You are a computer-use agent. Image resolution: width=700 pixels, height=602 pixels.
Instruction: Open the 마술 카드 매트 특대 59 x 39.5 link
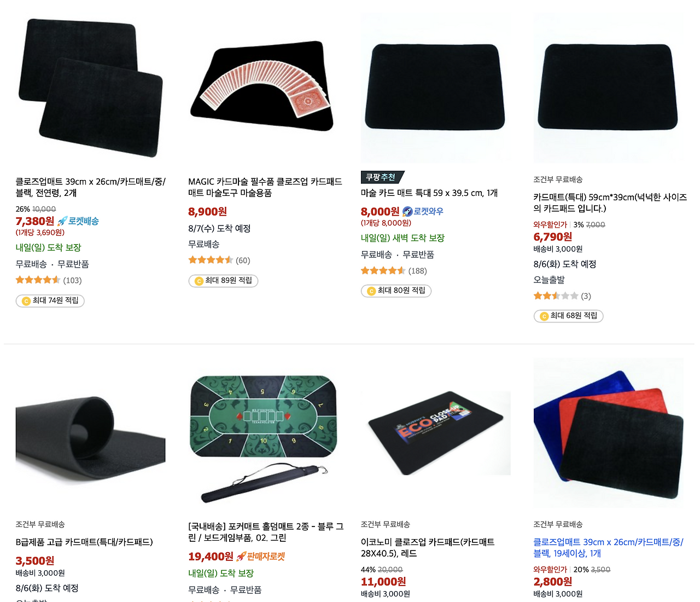click(429, 193)
